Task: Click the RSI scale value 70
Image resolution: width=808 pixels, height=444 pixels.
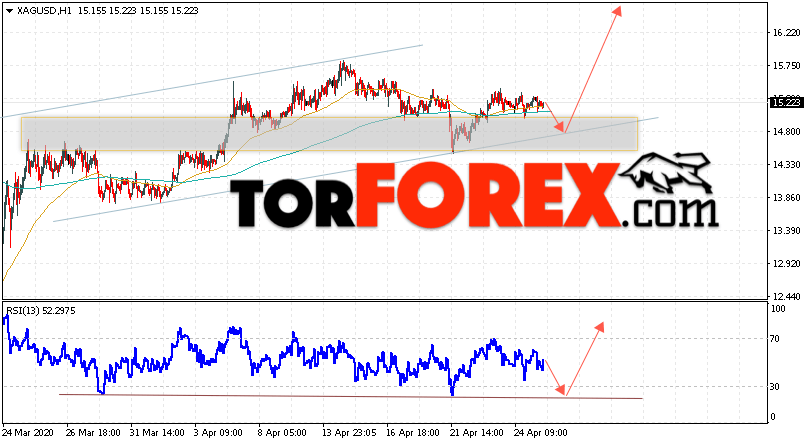Action: click(x=776, y=338)
